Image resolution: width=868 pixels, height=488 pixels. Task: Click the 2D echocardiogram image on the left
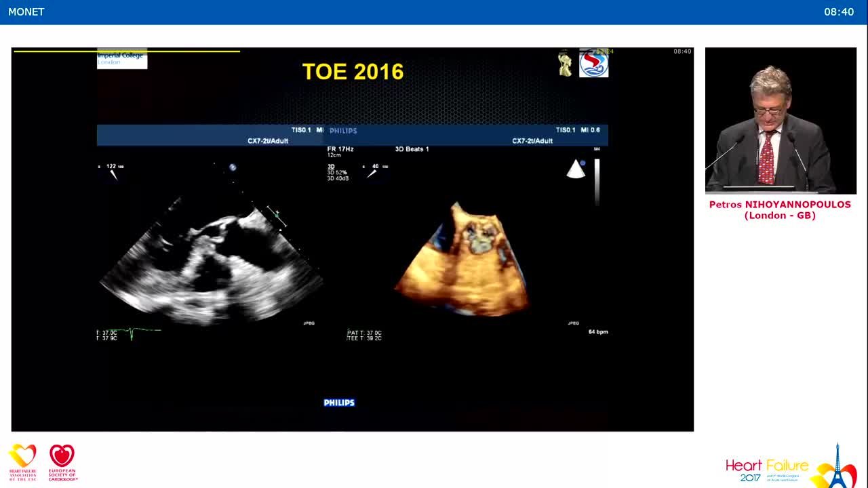pyautogui.click(x=210, y=261)
